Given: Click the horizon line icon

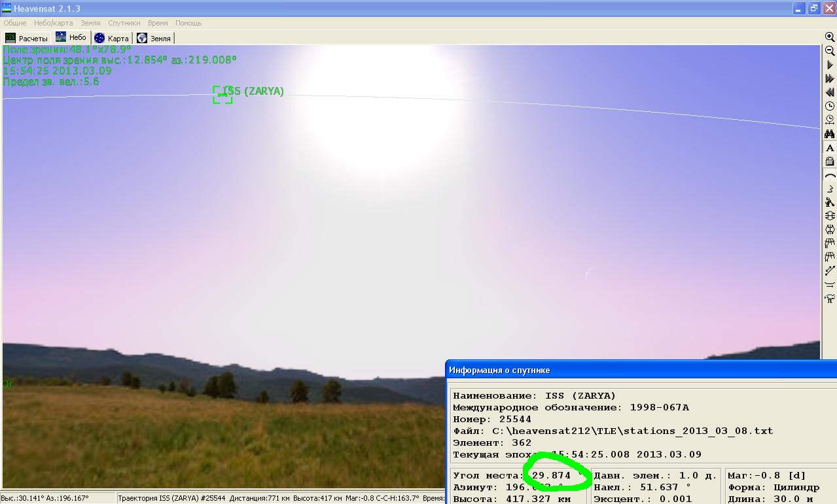Looking at the screenshot, I should coord(830,285).
